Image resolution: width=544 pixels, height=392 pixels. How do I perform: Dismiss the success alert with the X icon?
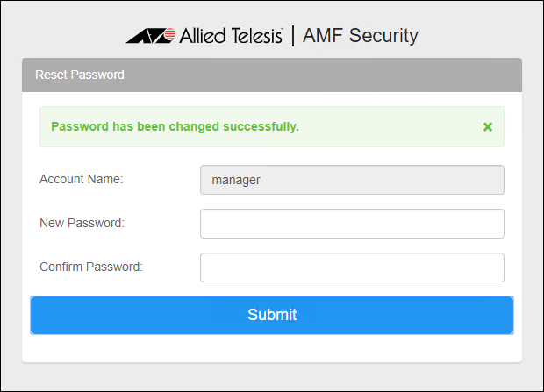[x=488, y=127]
